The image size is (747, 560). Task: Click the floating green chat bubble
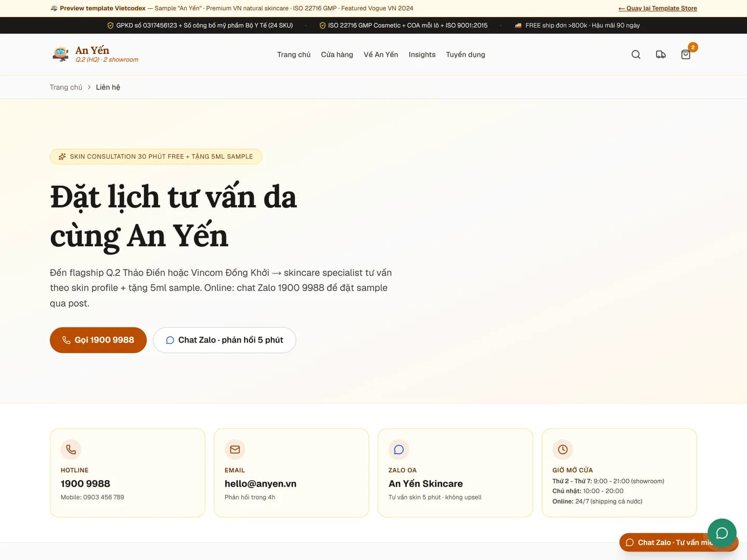(x=722, y=533)
